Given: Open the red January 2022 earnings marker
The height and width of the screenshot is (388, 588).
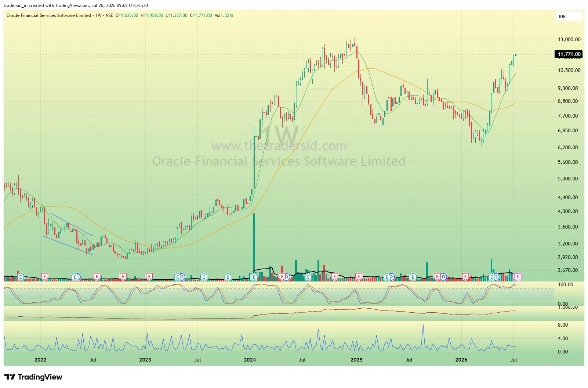Looking at the screenshot, I should [44, 276].
